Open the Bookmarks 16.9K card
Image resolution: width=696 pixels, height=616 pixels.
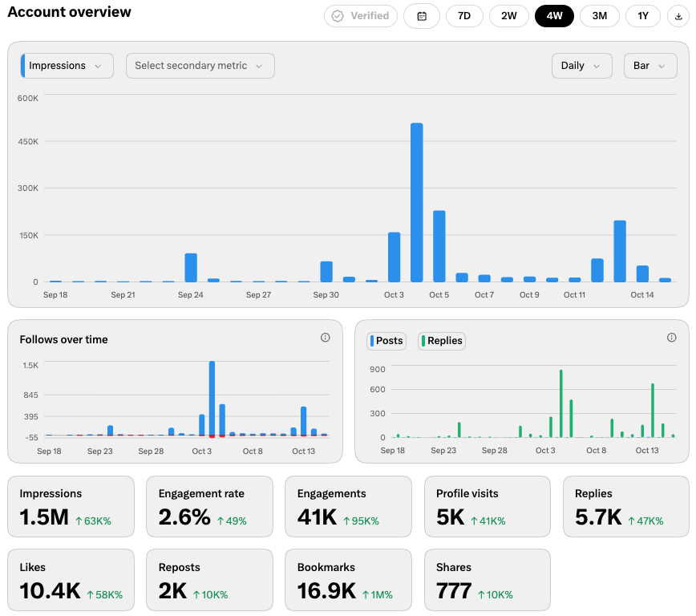pos(348,580)
